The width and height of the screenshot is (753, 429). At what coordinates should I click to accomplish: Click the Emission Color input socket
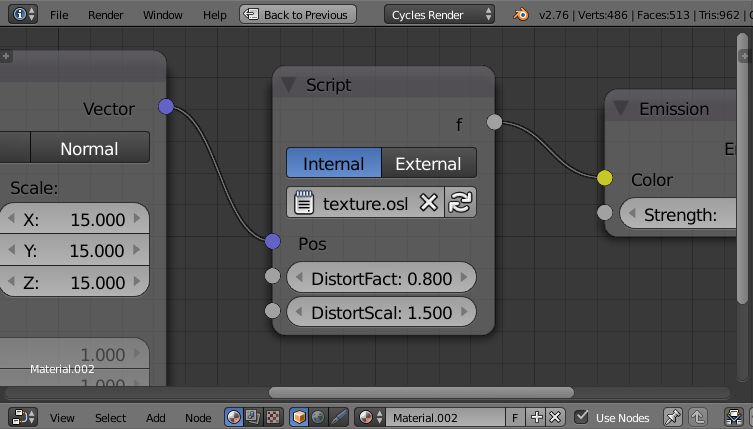605,178
